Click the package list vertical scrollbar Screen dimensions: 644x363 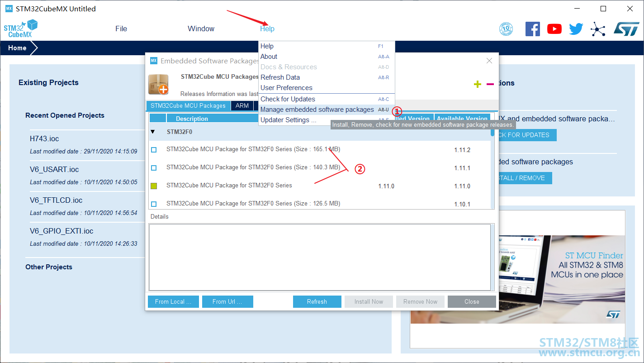click(492, 161)
